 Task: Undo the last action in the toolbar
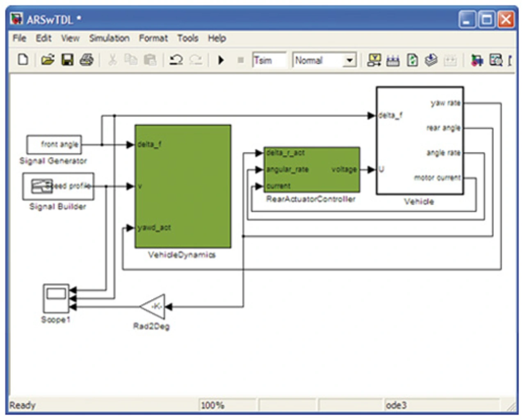176,60
